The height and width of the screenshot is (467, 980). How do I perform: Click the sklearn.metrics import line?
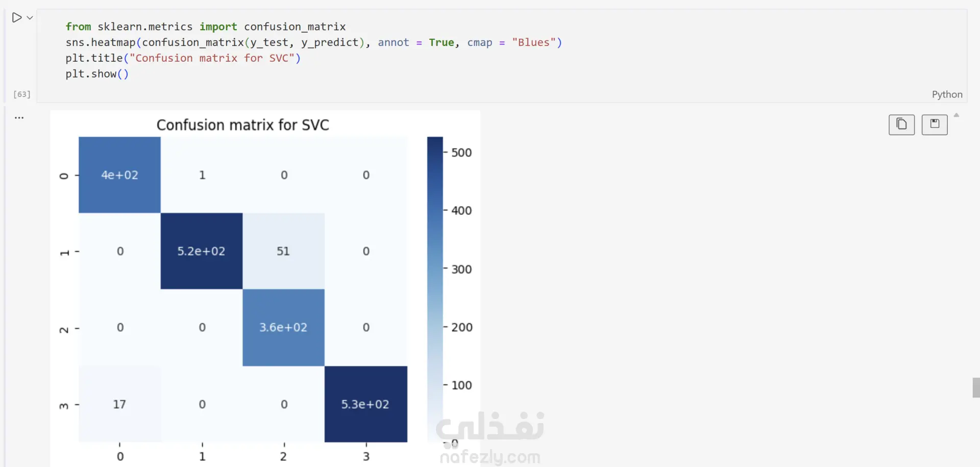[205, 27]
